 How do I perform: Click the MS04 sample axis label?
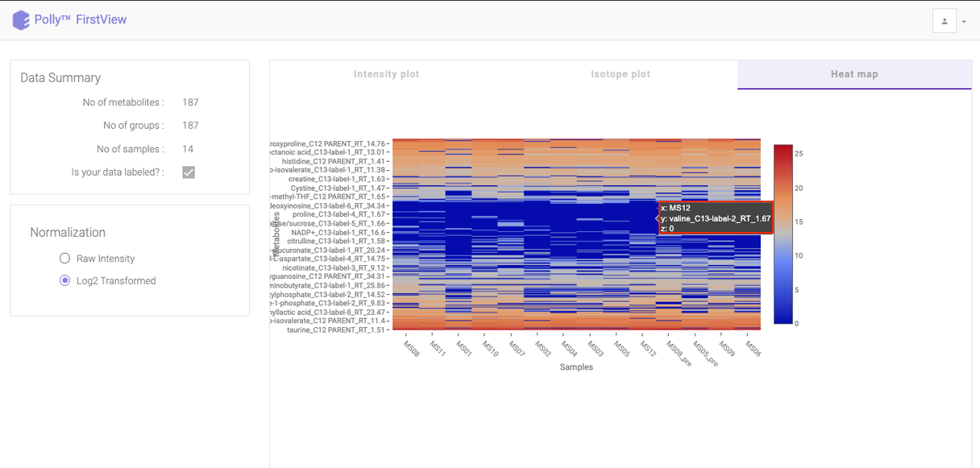pyautogui.click(x=569, y=347)
